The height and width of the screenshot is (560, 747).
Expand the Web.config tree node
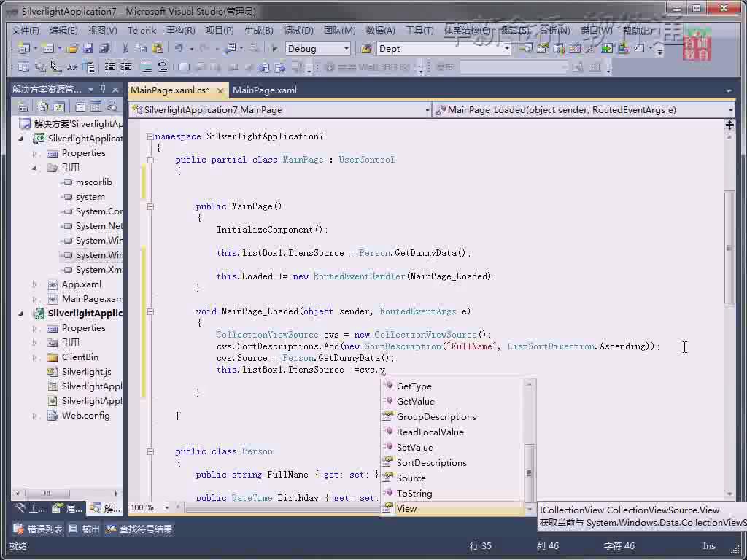[34, 416]
